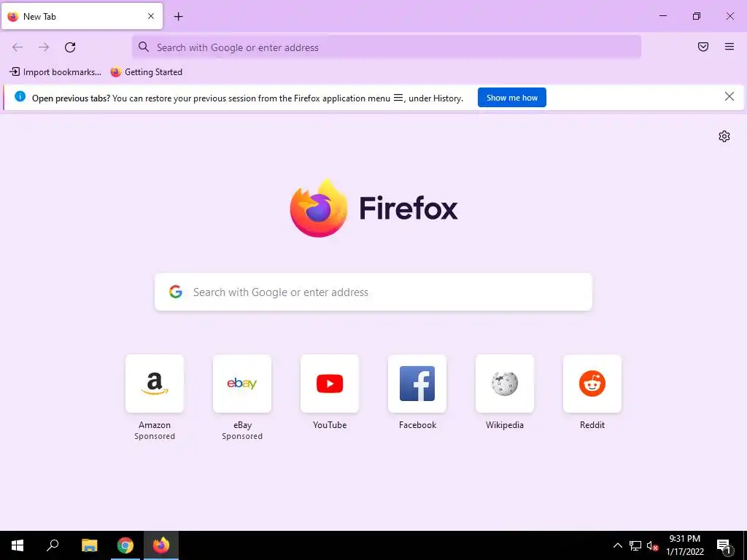Click the muted volume tray icon

click(652, 545)
